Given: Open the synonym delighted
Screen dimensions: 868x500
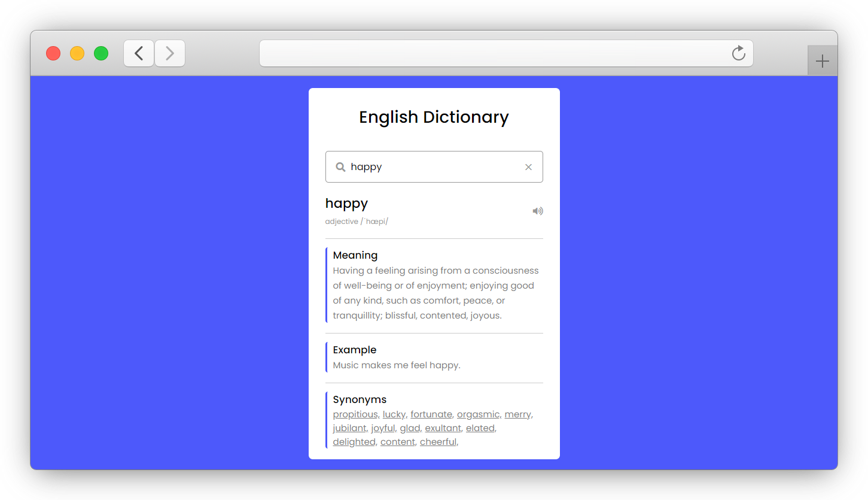Looking at the screenshot, I should 354,441.
